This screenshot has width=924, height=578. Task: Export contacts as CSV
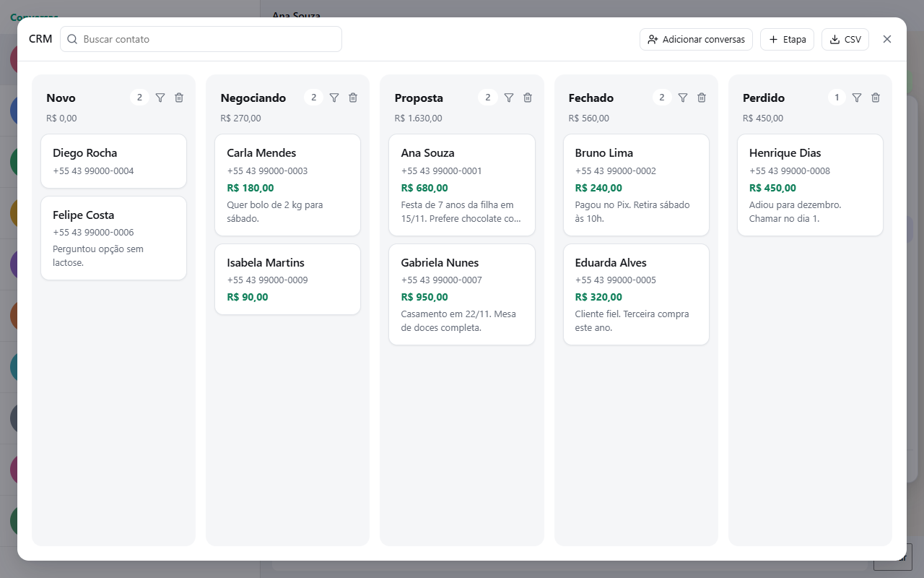click(x=845, y=39)
